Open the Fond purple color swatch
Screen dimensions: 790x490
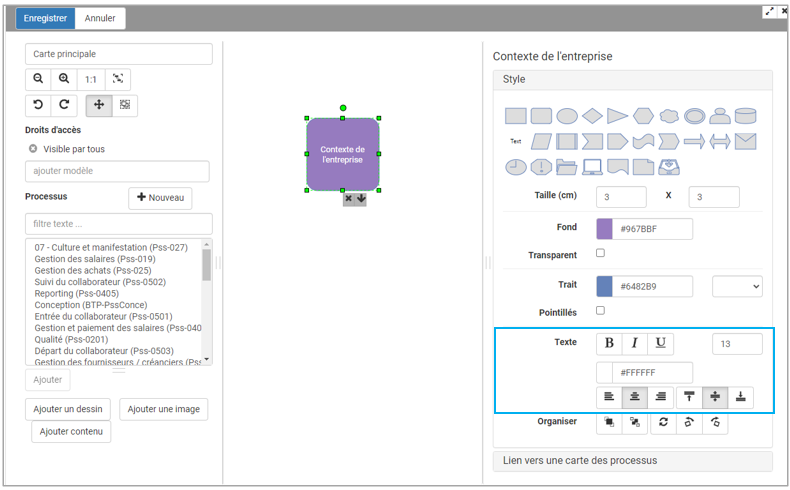(604, 229)
